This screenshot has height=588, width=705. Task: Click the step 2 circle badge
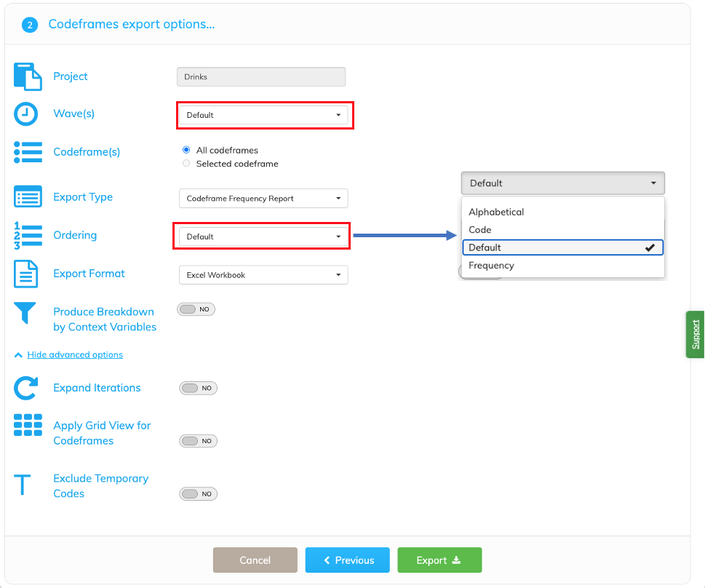[30, 25]
